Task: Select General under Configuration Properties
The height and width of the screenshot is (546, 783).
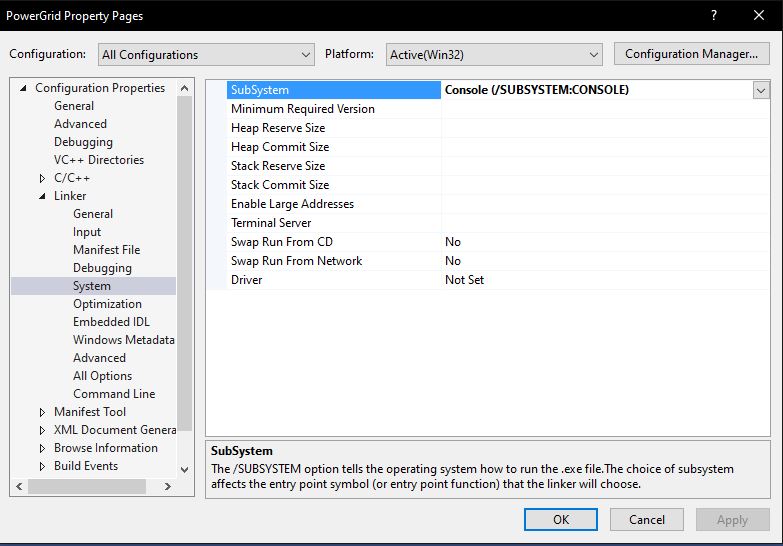Action: point(74,106)
